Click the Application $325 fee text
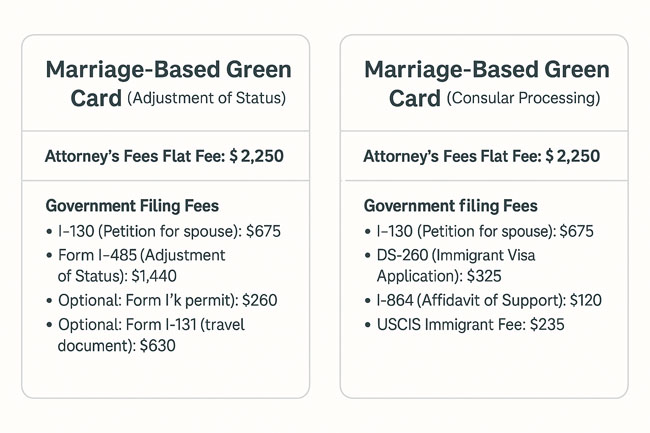 [439, 276]
